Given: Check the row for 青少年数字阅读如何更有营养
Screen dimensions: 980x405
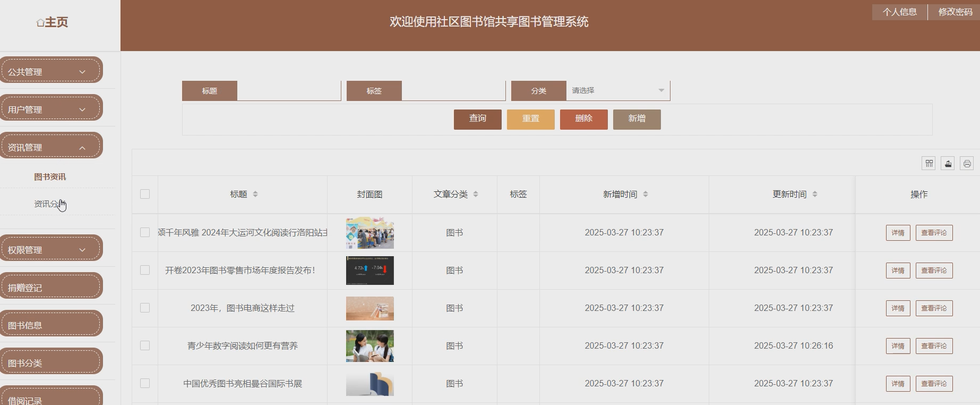Looking at the screenshot, I should (x=145, y=345).
